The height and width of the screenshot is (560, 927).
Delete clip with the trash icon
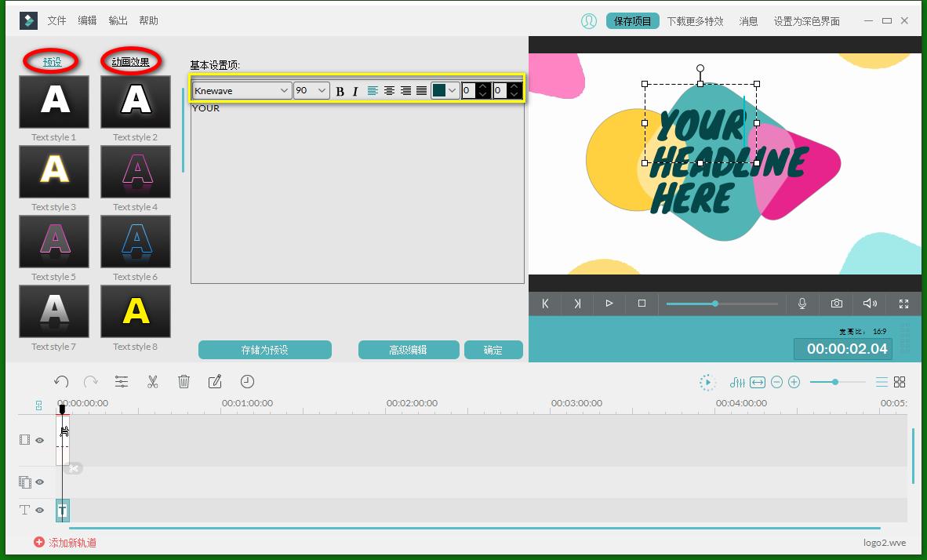tap(184, 382)
